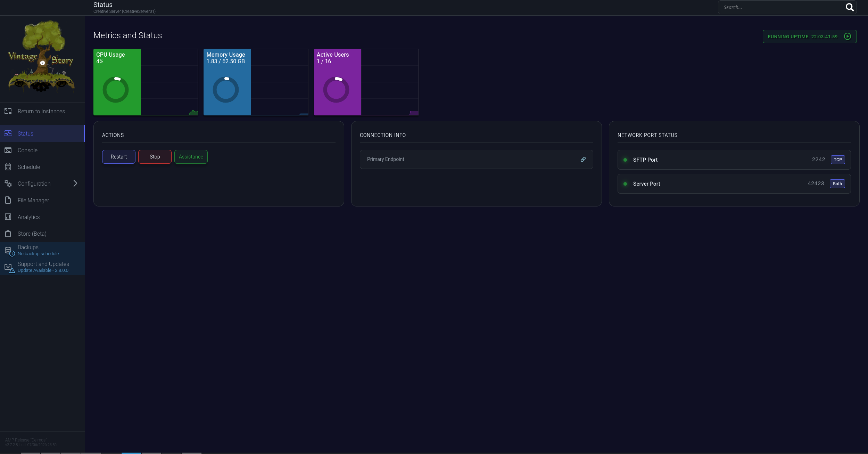This screenshot has height=454, width=868.
Task: Click the Active Users gauge ring
Action: click(336, 90)
